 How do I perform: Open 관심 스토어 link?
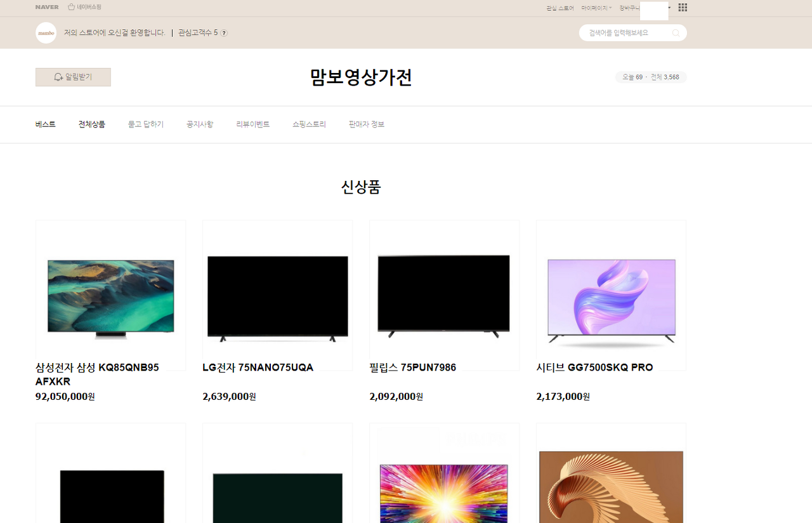[x=560, y=8]
